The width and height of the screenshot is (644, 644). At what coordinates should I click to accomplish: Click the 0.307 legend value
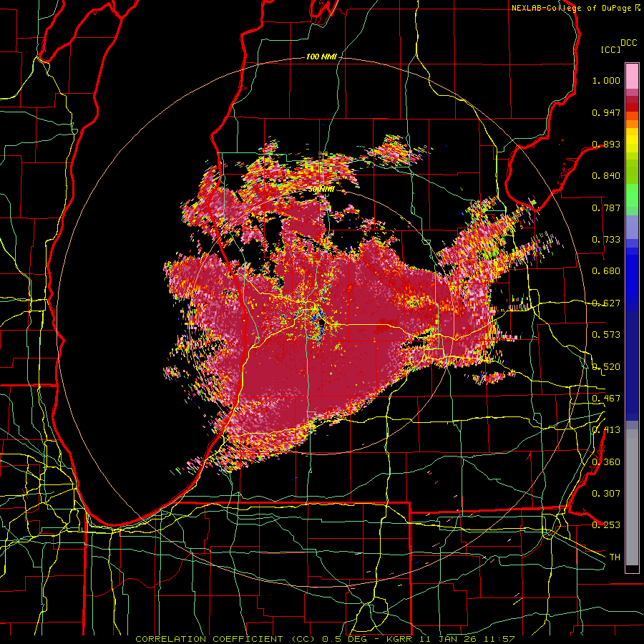(606, 494)
